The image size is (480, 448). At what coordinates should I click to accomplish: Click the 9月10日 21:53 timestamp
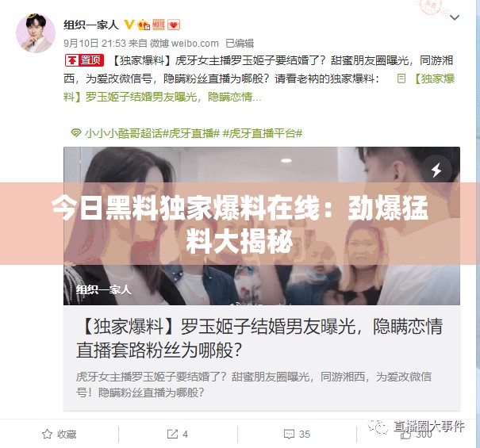click(94, 43)
